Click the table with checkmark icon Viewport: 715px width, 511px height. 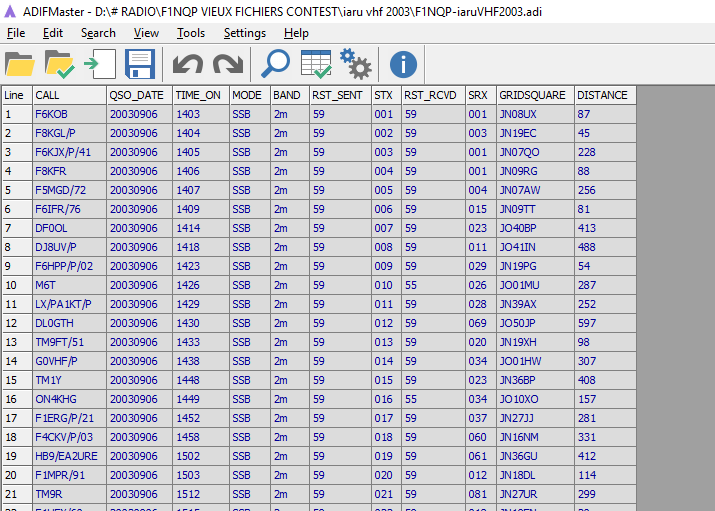[316, 64]
